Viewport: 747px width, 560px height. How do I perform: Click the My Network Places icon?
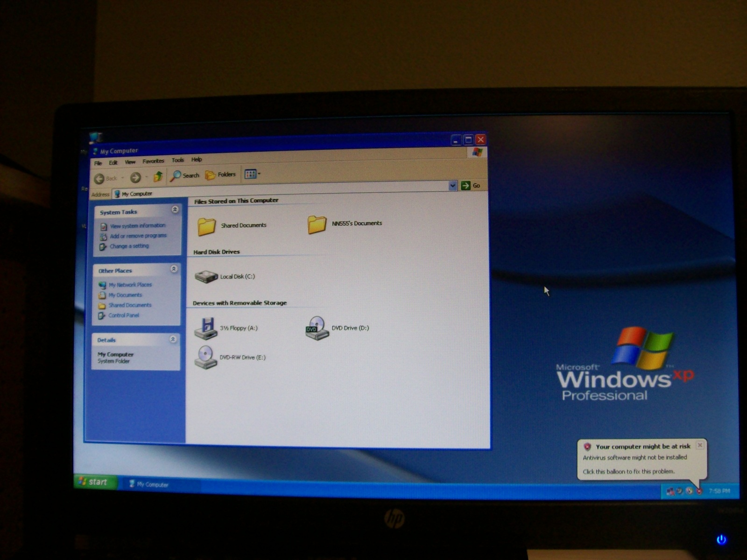tap(102, 285)
